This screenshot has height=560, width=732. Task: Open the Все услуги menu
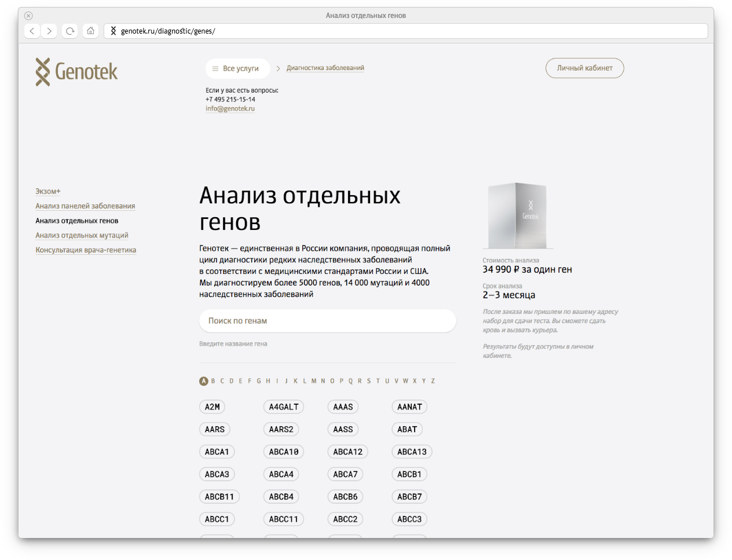click(x=237, y=68)
